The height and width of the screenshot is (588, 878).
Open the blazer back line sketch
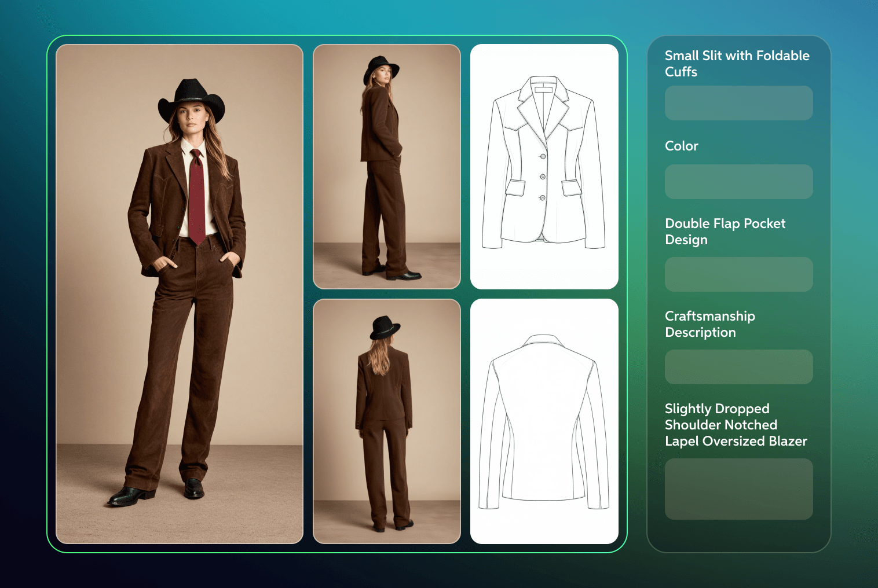coord(544,421)
